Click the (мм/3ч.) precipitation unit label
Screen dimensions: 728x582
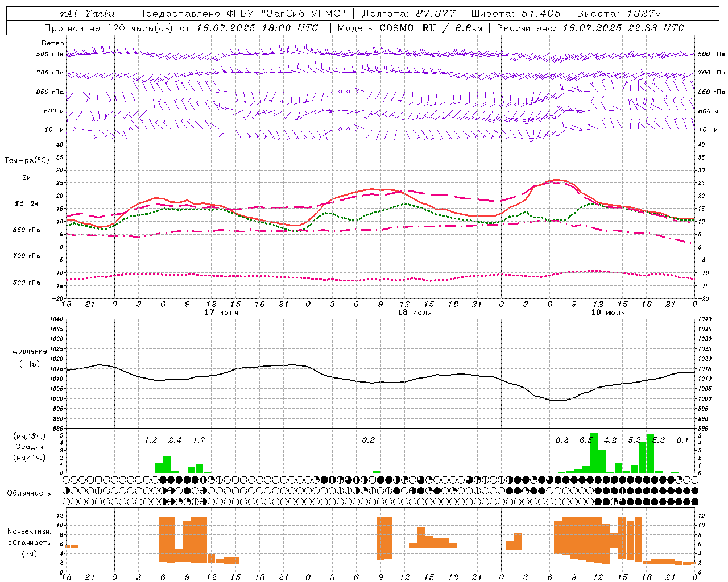(30, 436)
